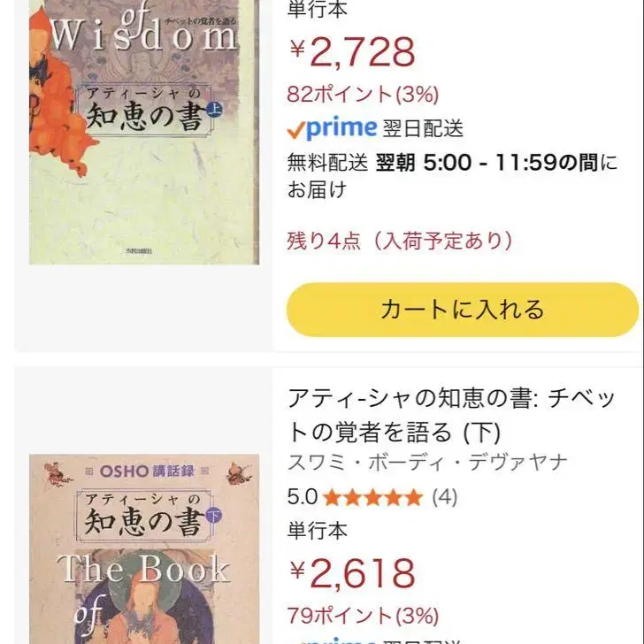Click the 下 volume badge on second cover
Viewport: 644px width, 644px height.
(x=212, y=510)
